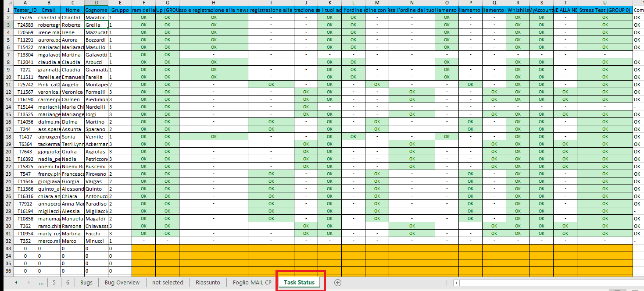
Task: Select the tester ID cell T1417
Action: point(25,136)
